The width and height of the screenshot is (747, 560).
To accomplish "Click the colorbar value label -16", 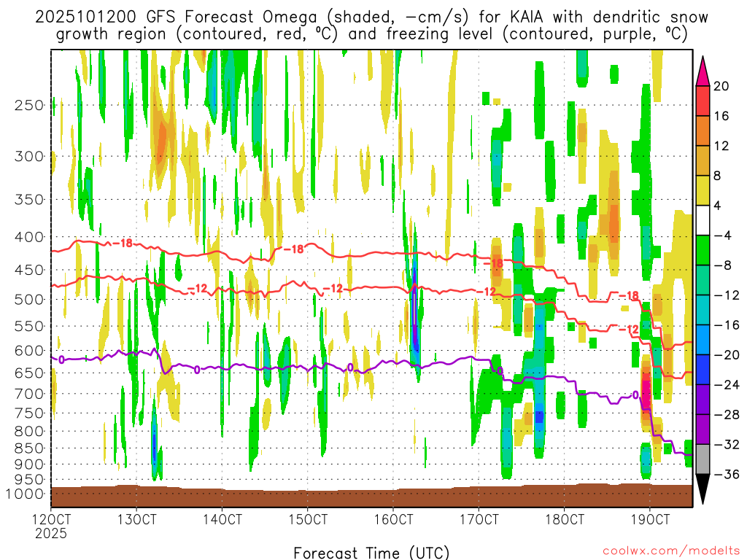I will click(x=727, y=325).
